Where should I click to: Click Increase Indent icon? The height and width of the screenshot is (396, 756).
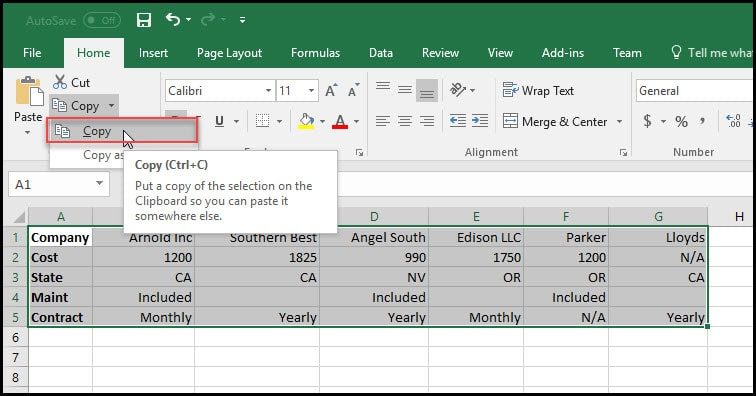pos(480,121)
